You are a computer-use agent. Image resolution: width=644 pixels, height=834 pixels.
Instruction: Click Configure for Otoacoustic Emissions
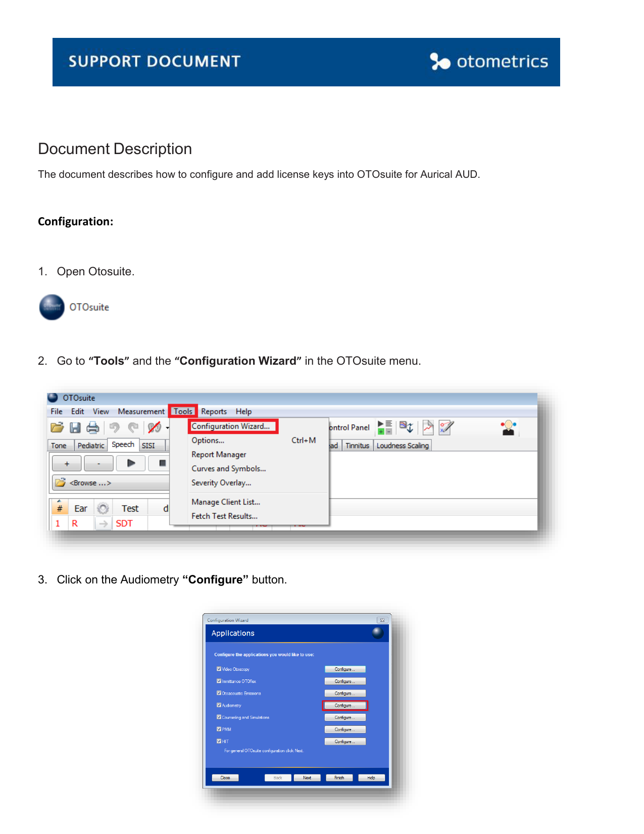(345, 694)
